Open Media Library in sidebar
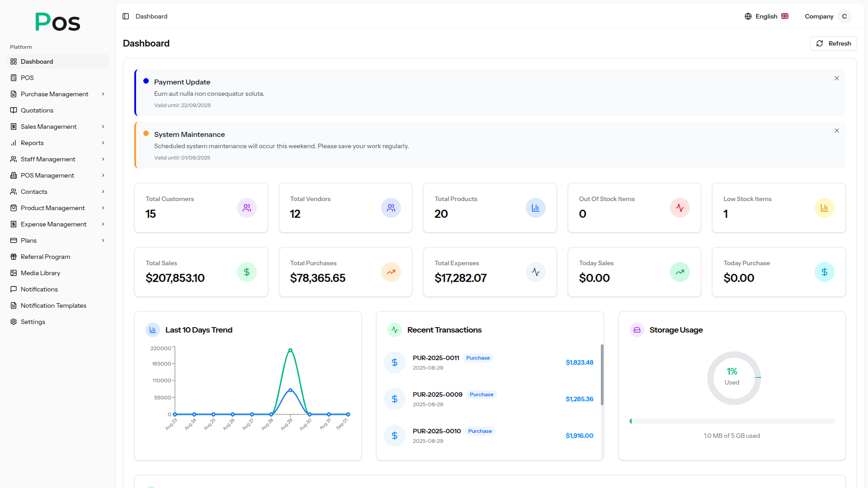Screen dimensions: 868x488 click(x=40, y=273)
